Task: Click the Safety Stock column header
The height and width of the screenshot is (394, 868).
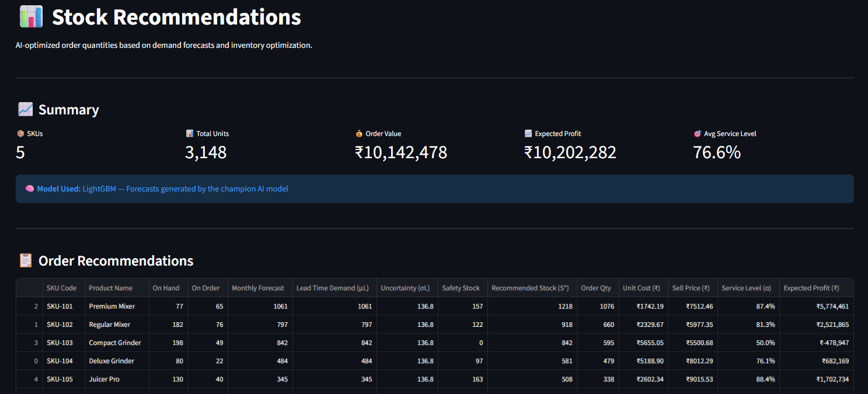Action: [x=462, y=288]
